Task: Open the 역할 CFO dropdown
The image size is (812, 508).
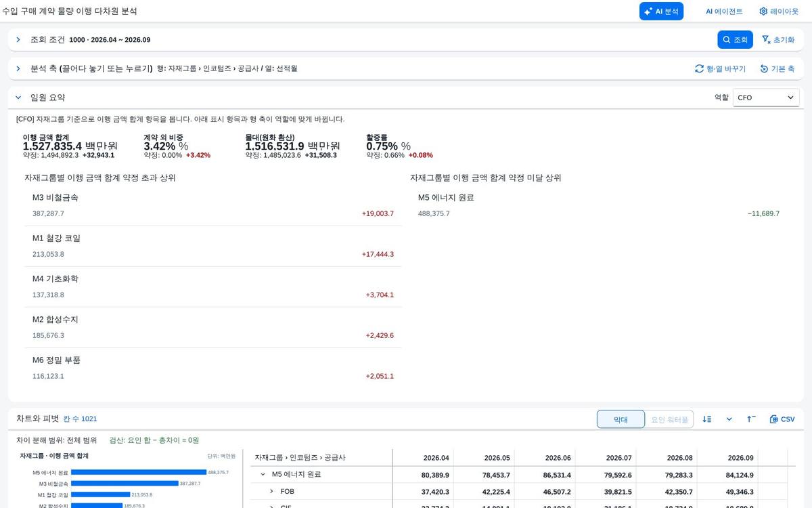Action: [x=766, y=98]
